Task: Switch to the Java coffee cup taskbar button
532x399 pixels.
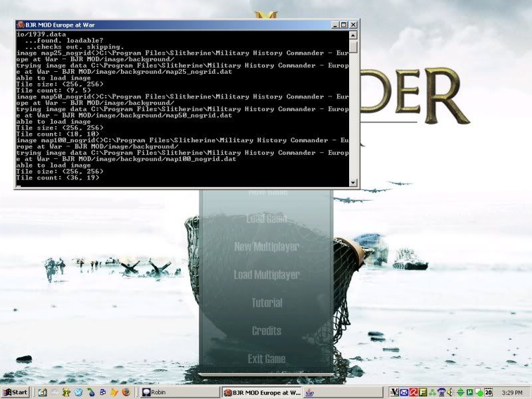Action: pos(342,392)
